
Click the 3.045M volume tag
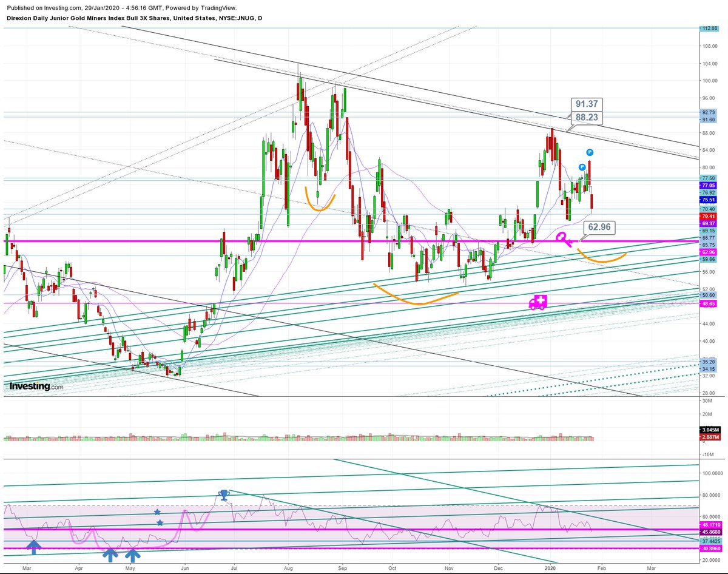(710, 430)
